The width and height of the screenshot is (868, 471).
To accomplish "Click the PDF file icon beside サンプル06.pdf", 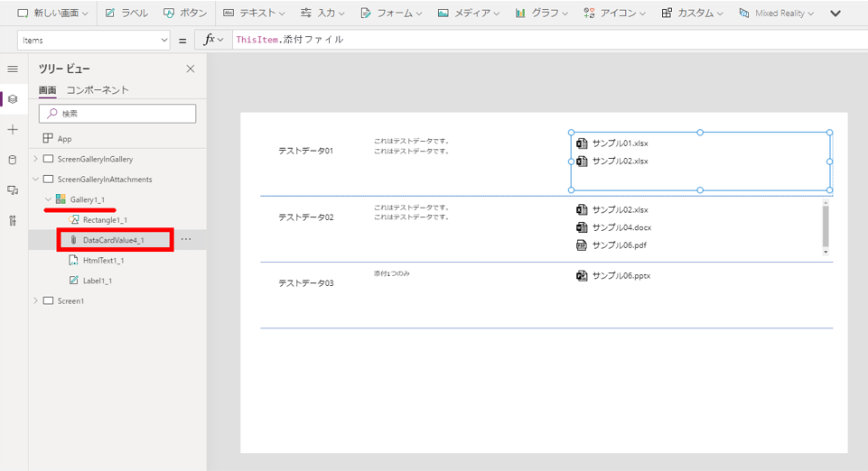I will pyautogui.click(x=582, y=245).
